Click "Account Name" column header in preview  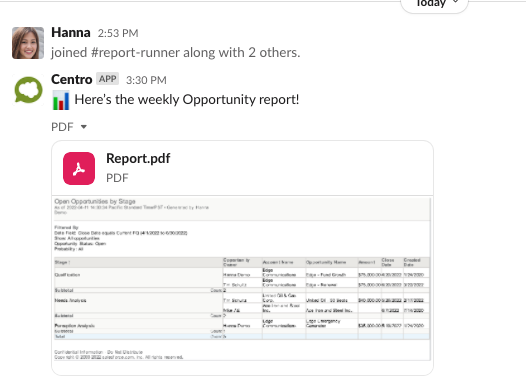pos(278,262)
